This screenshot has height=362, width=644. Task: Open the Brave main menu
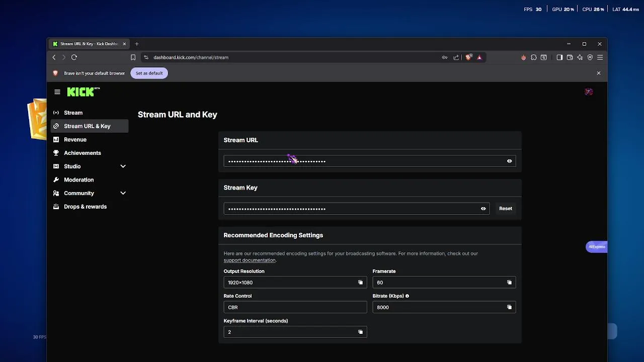click(x=600, y=57)
